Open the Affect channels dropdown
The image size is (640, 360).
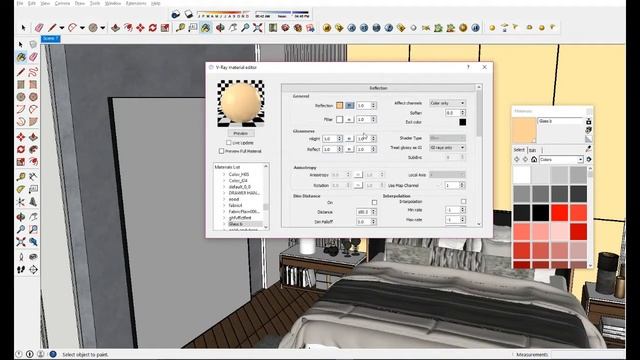(x=447, y=103)
